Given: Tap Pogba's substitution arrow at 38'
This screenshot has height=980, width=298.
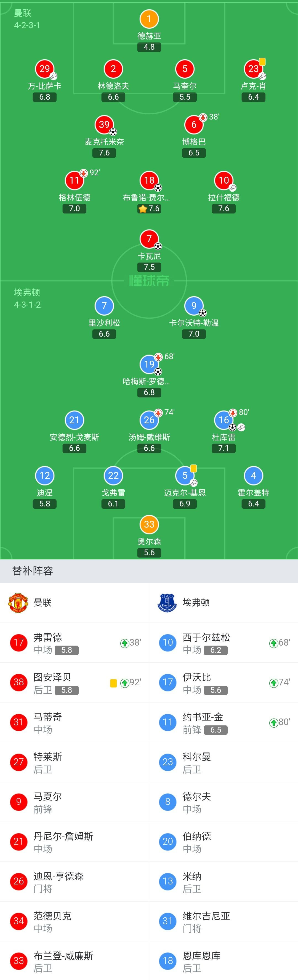Looking at the screenshot, I should (203, 117).
